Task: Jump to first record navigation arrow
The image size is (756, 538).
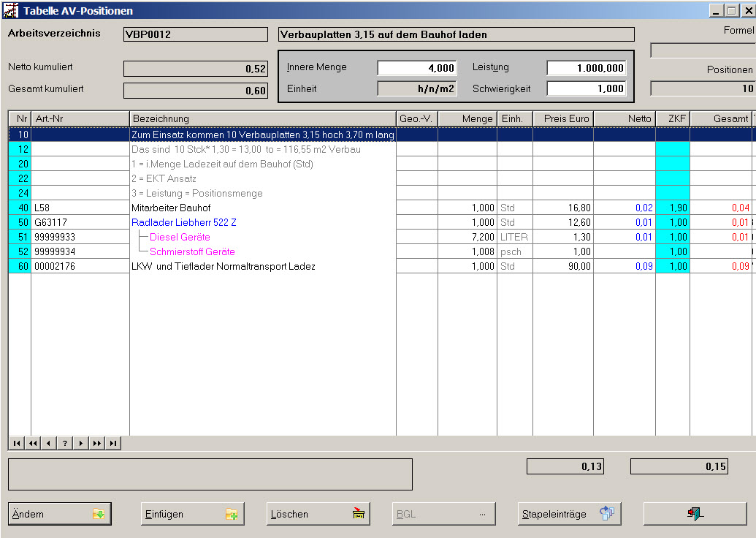Action: [x=16, y=443]
